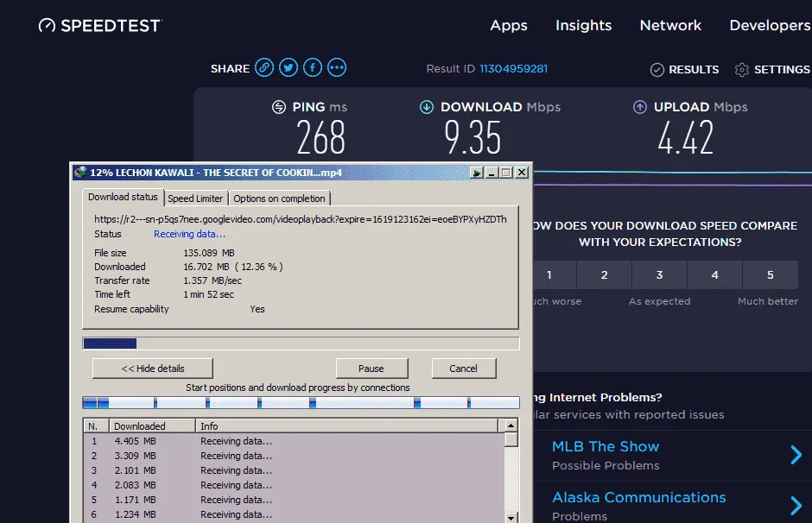Select connection row 6 with 1.234 MB
812x523 pixels.
pyautogui.click(x=295, y=514)
